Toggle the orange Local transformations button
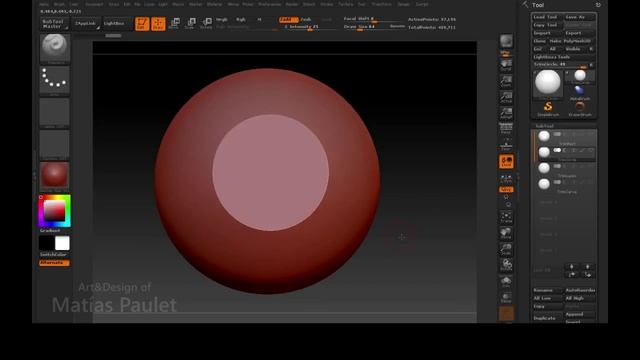Viewport: 640px width, 360px height. pyautogui.click(x=506, y=162)
